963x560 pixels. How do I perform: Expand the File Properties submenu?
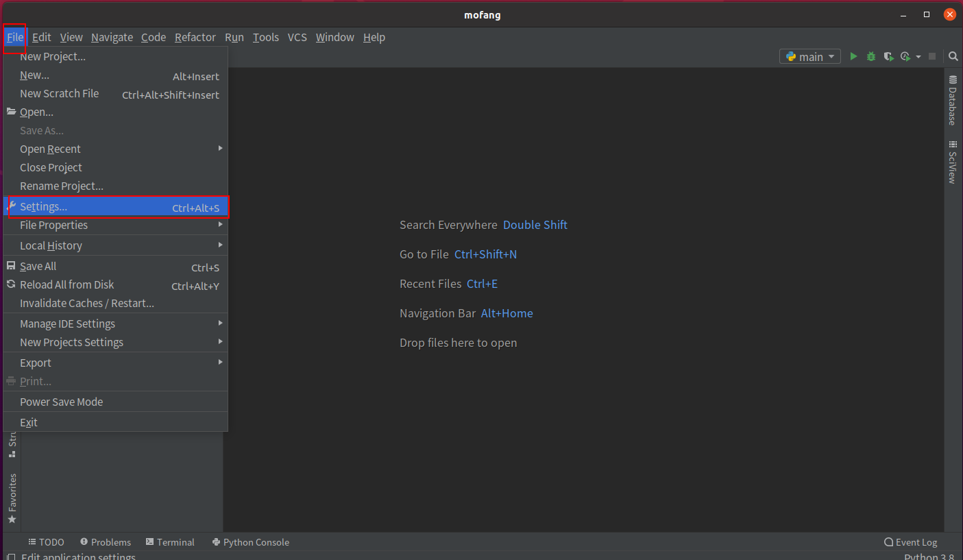tap(115, 225)
